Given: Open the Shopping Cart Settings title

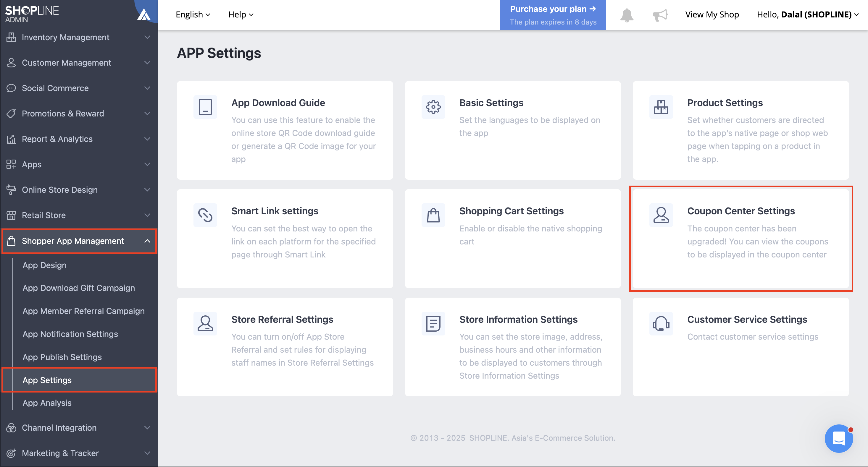Looking at the screenshot, I should (511, 211).
